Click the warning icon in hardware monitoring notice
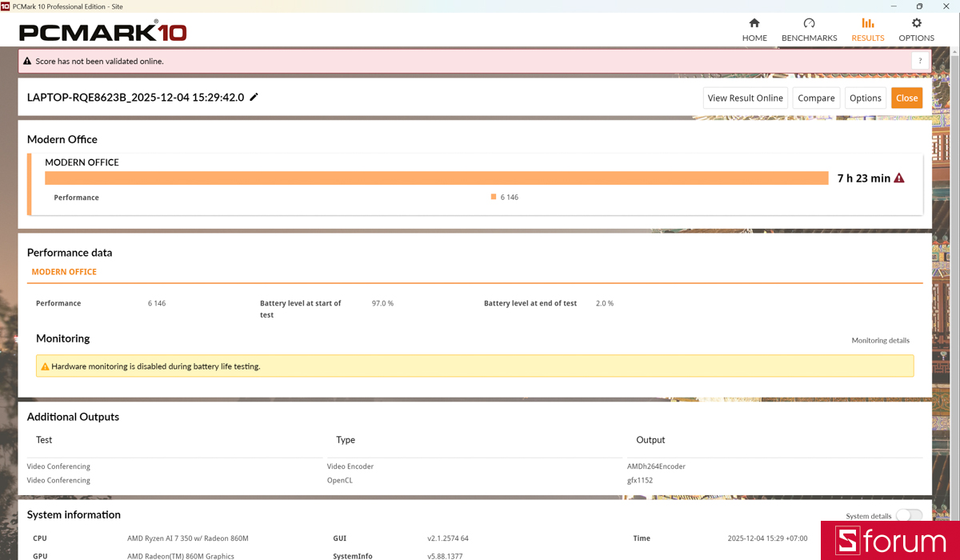 tap(45, 366)
